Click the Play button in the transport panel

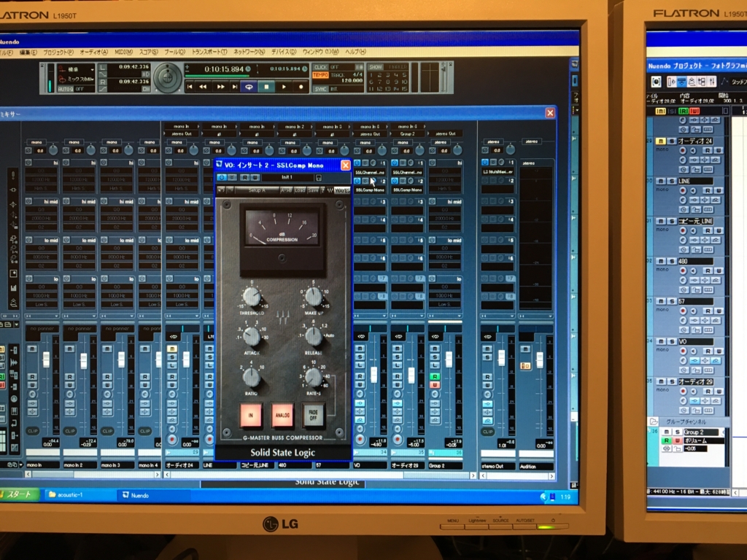(284, 87)
